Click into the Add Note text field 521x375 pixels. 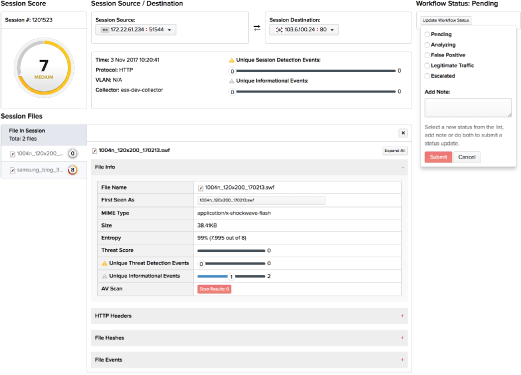point(468,107)
